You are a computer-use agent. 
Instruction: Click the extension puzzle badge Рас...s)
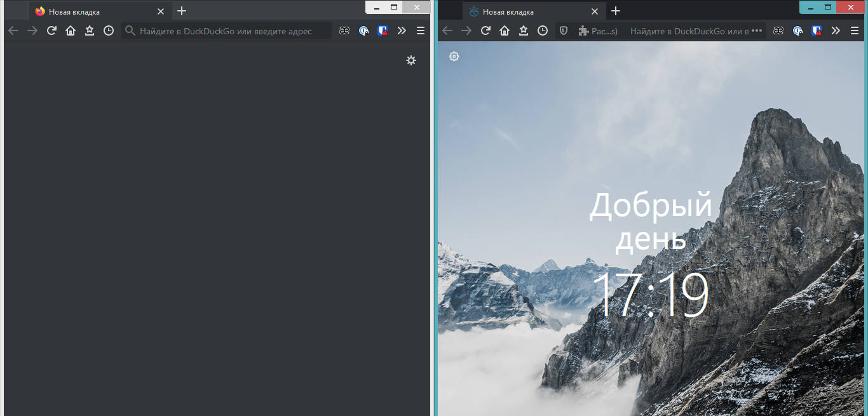(x=598, y=30)
